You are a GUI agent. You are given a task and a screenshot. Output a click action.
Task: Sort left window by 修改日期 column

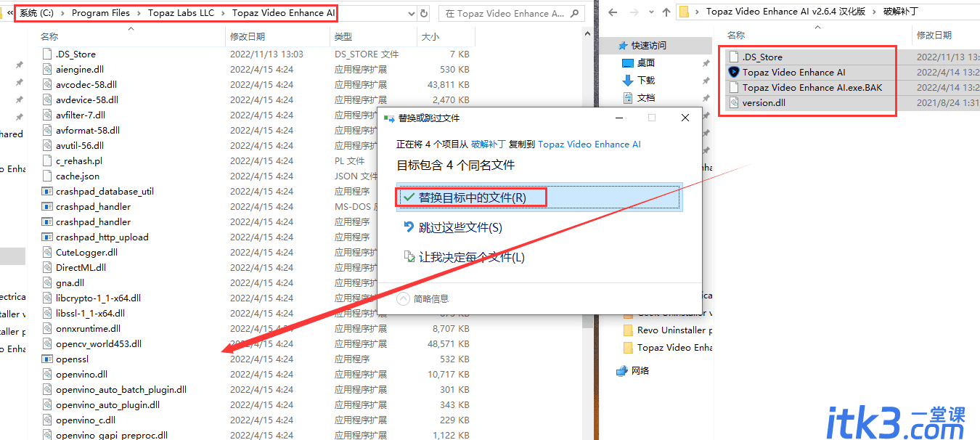[x=248, y=36]
